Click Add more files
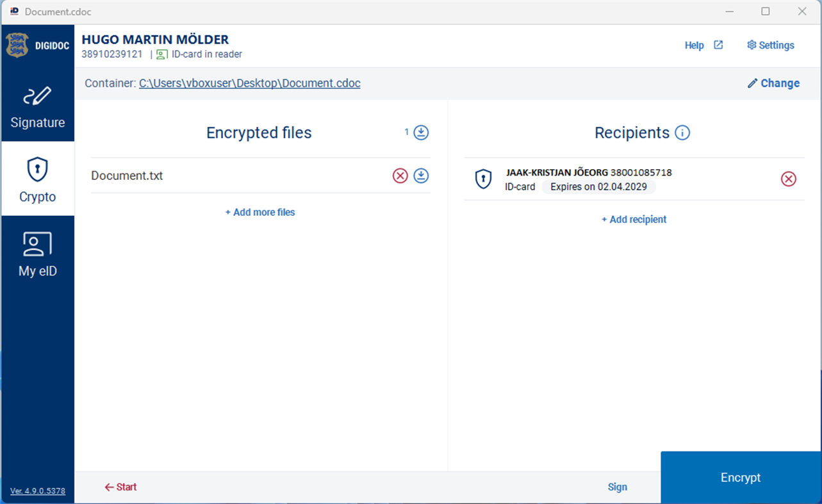 coord(260,212)
